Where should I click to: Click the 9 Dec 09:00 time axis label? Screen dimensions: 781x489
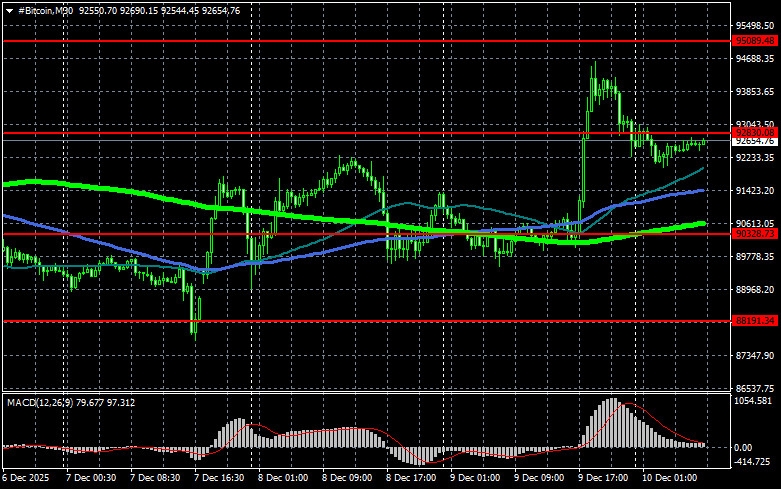539,478
